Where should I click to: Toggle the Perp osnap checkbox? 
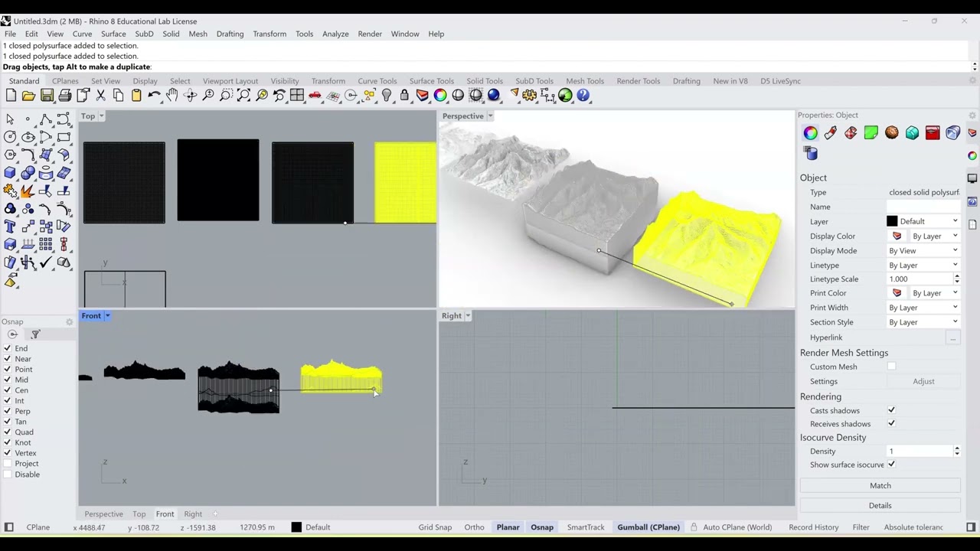pos(8,411)
